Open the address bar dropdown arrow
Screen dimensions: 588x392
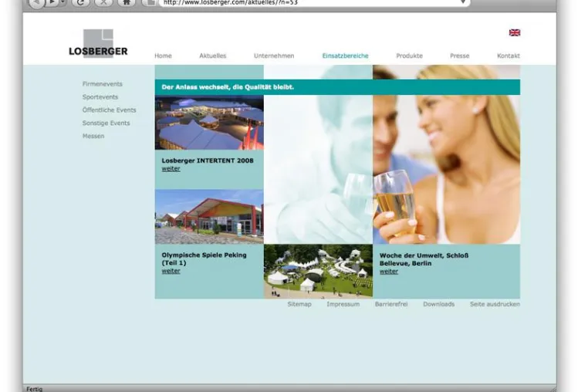click(463, 2)
